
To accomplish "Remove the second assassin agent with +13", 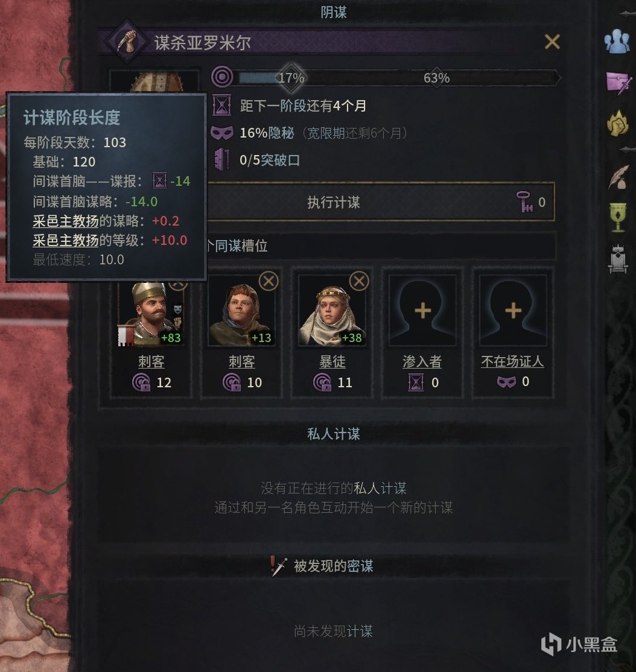I will click(x=269, y=281).
